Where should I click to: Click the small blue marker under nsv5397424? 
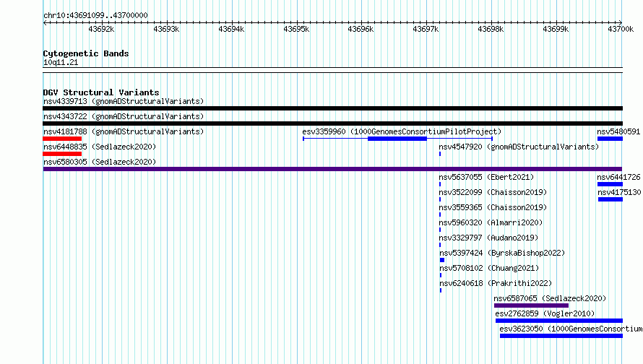(x=442, y=260)
